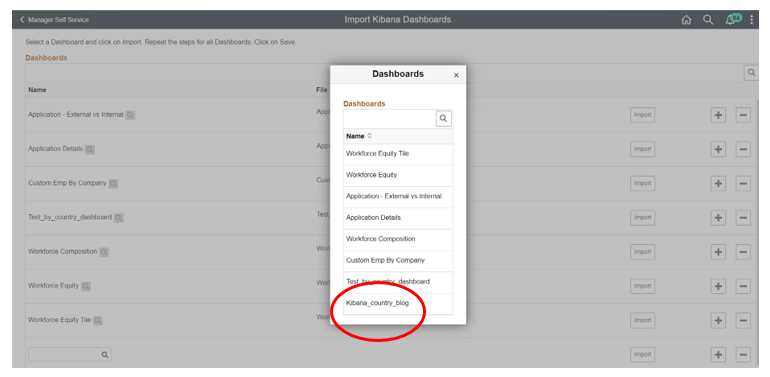The image size is (770, 377).
Task: Go back to Manager Self Service
Action: point(55,20)
